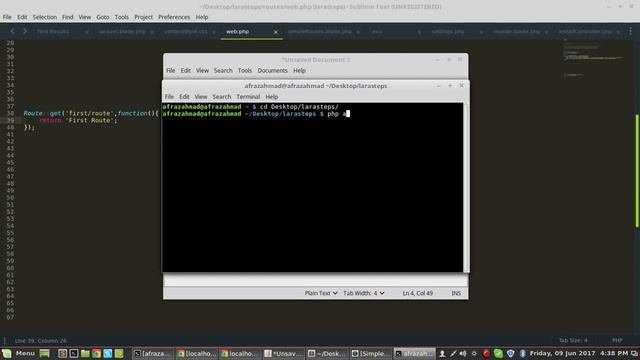Open PHP syntax selector in Sublime status bar
This screenshot has height=360, width=640.
pos(617,340)
